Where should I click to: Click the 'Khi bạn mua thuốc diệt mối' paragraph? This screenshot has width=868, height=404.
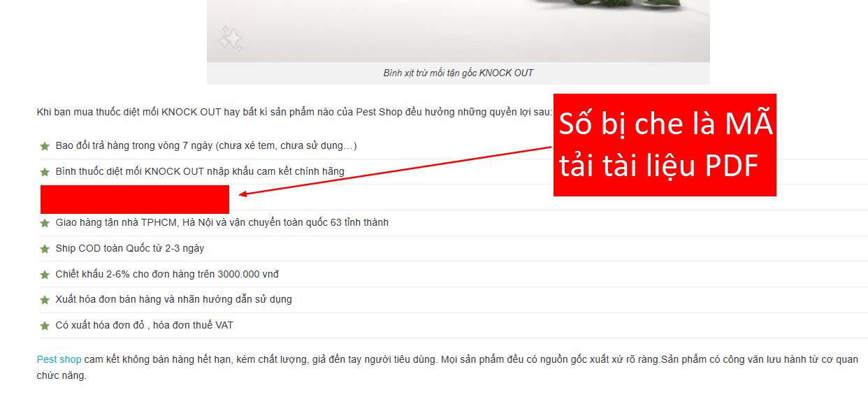point(294,112)
